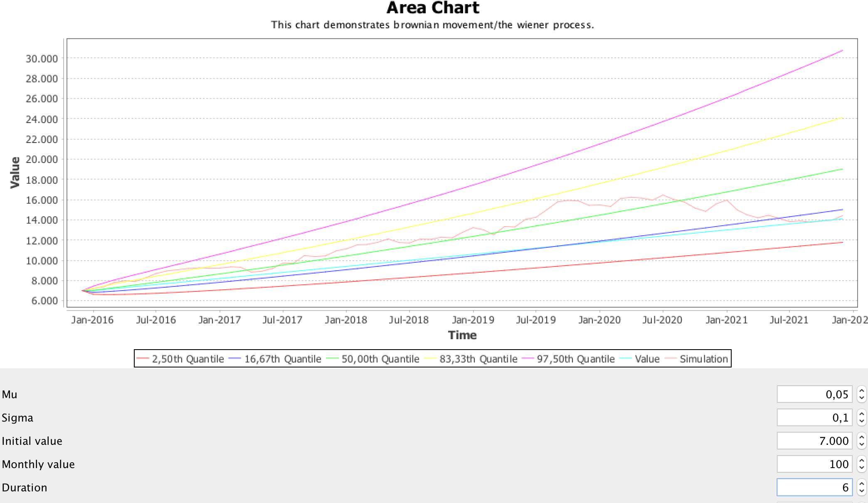
Task: Decrement Sigma using the down arrow
Action: pyautogui.click(x=861, y=421)
